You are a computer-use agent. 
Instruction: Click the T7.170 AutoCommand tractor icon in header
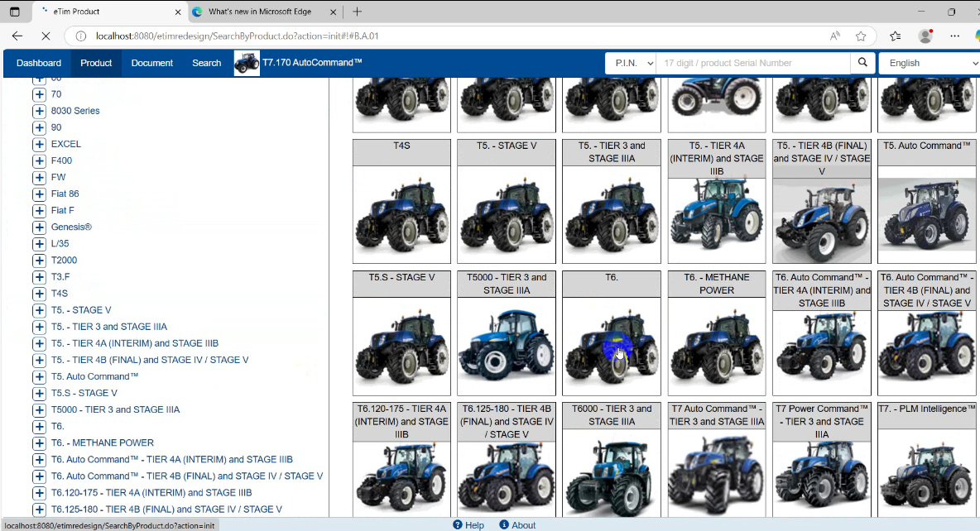pos(247,63)
